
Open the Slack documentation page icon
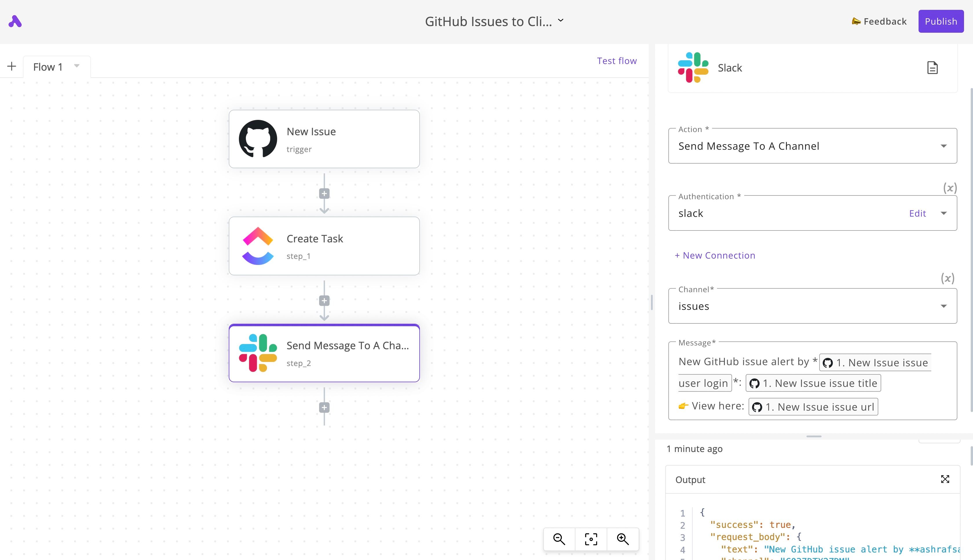[x=932, y=68]
